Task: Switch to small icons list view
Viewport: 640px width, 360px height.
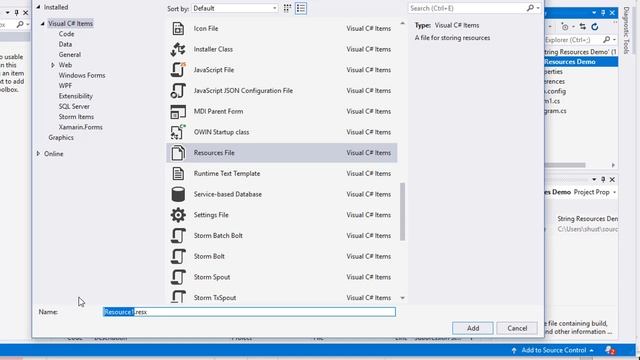Action: click(301, 8)
